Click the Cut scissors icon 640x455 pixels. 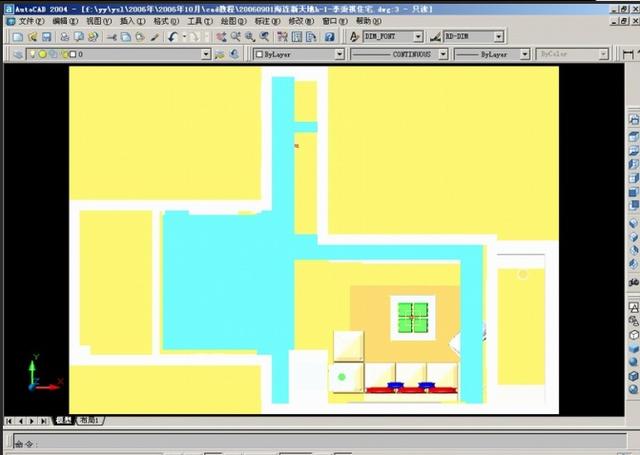111,37
